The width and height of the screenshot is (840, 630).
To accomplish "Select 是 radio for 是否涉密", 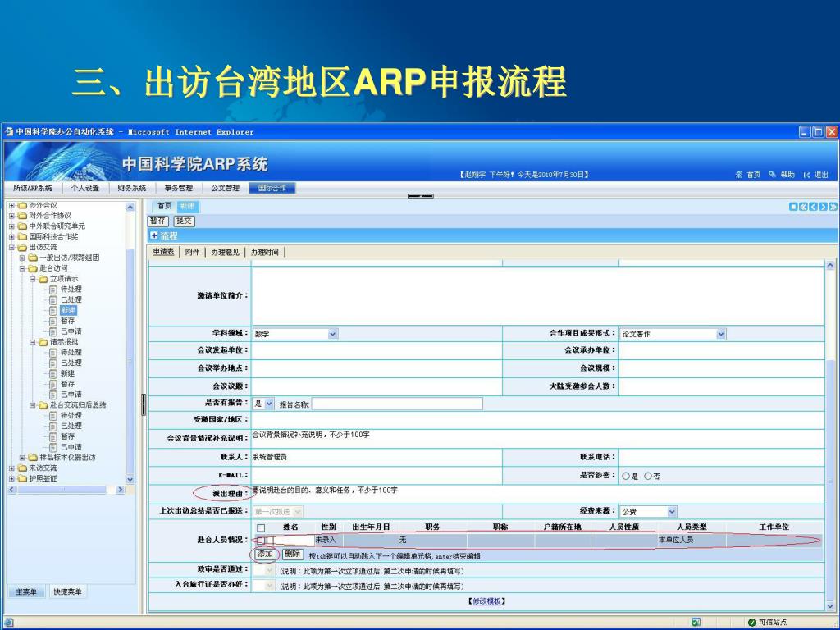I will (x=626, y=476).
